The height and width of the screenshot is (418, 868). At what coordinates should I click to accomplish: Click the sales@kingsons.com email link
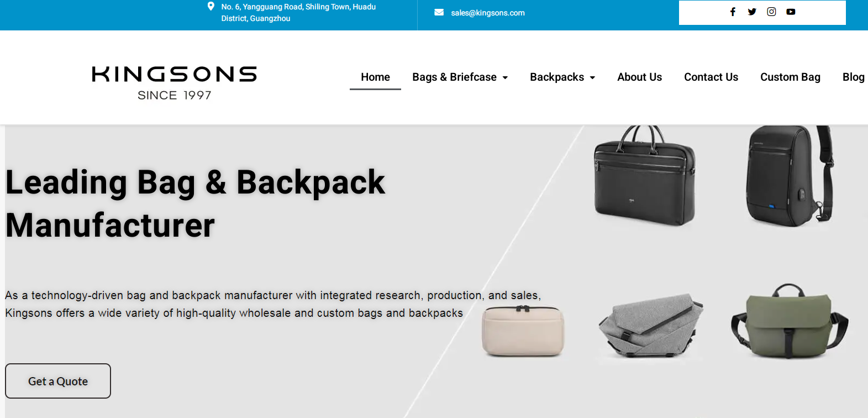(488, 13)
